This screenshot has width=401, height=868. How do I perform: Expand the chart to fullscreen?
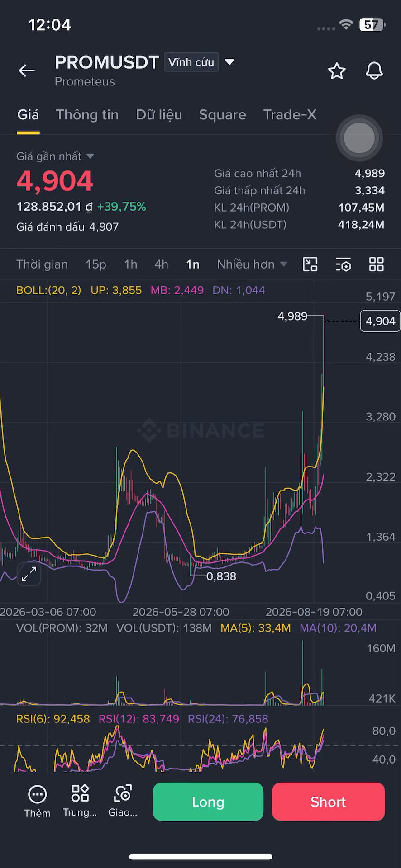[29, 574]
